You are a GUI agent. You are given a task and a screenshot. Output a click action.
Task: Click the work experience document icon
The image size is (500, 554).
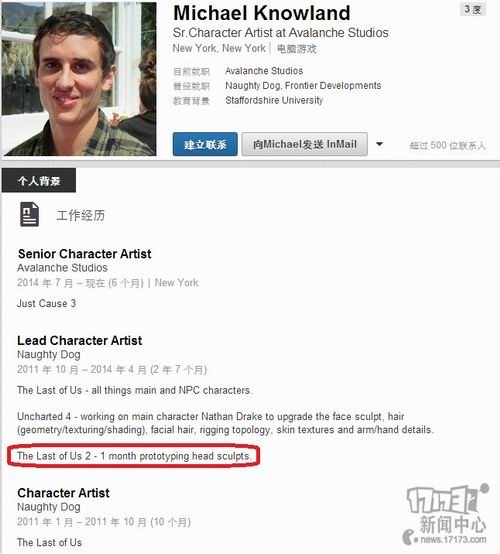[29, 214]
